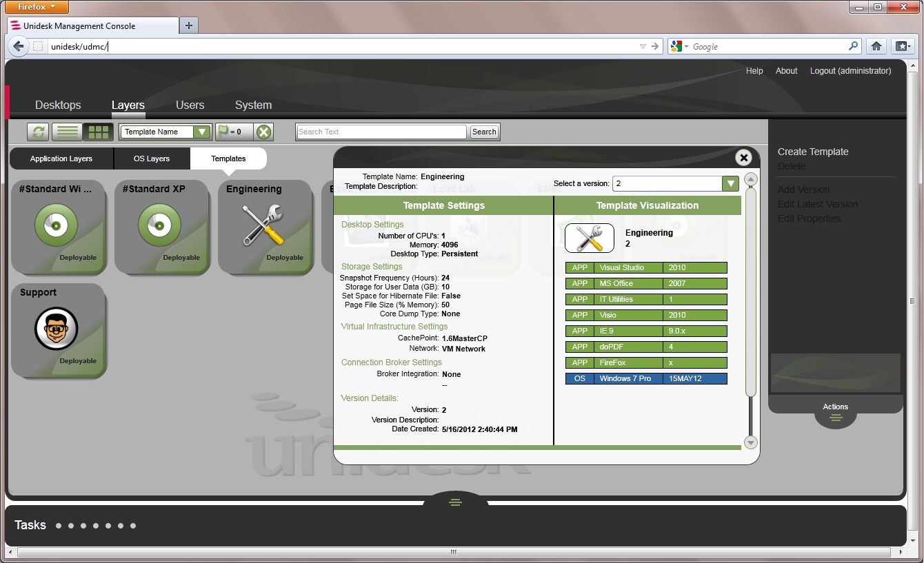
Task: Go back to the previous page
Action: click(19, 46)
